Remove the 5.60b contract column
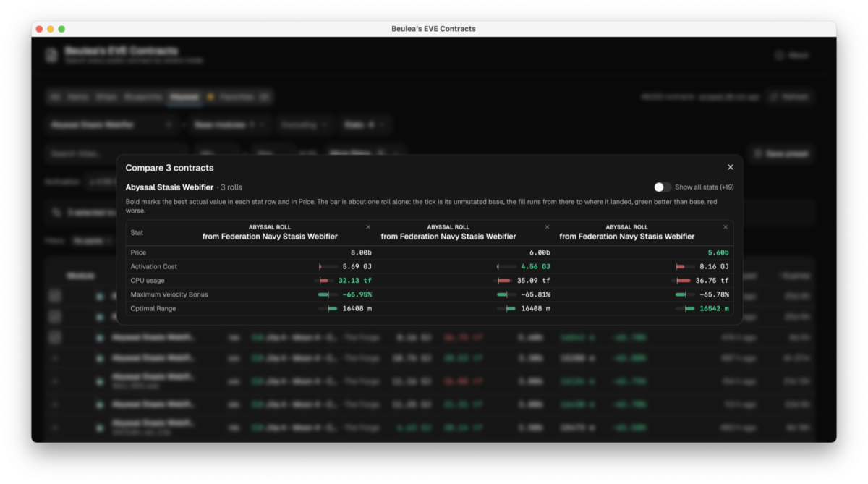This screenshot has height=484, width=868. (x=726, y=227)
